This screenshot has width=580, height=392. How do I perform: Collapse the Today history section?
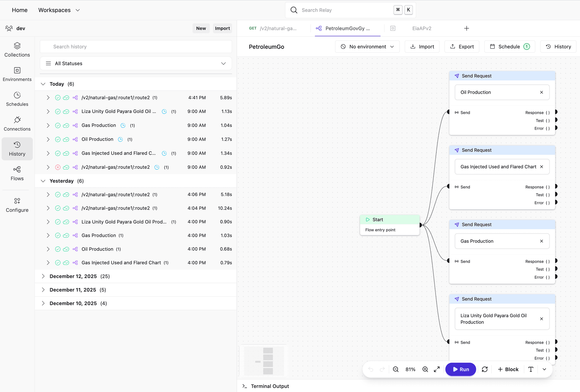click(x=43, y=84)
